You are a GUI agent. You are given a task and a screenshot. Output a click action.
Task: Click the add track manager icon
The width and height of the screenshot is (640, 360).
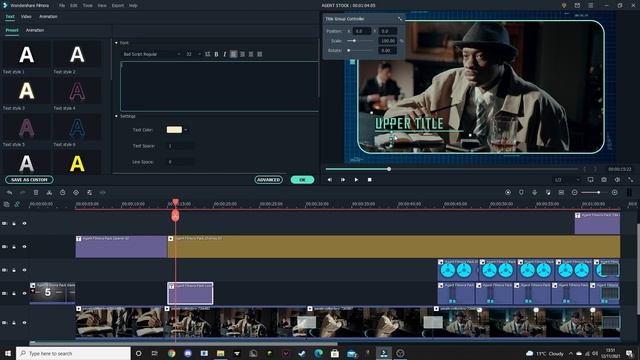pos(6,204)
